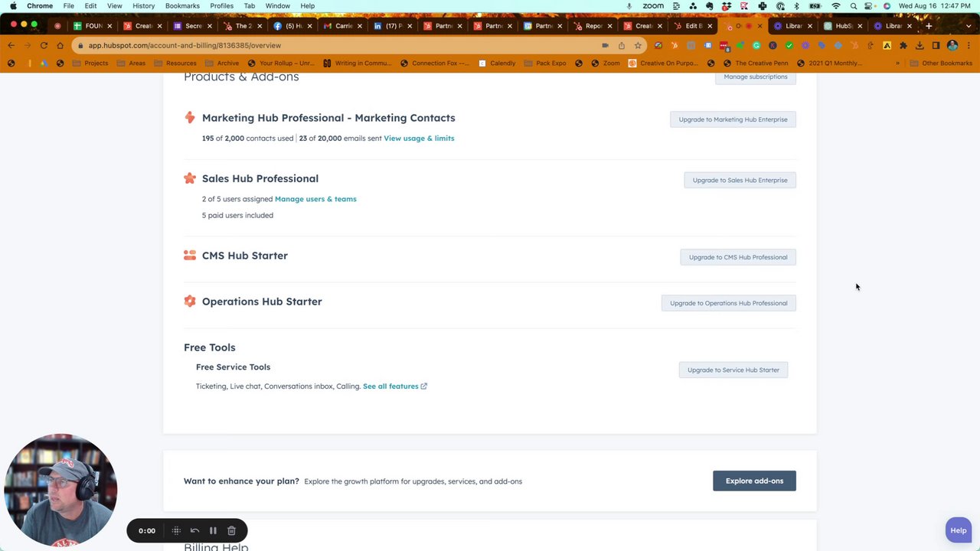Expand hidden bookmarks chevron
980x551 pixels.
pyautogui.click(x=897, y=63)
